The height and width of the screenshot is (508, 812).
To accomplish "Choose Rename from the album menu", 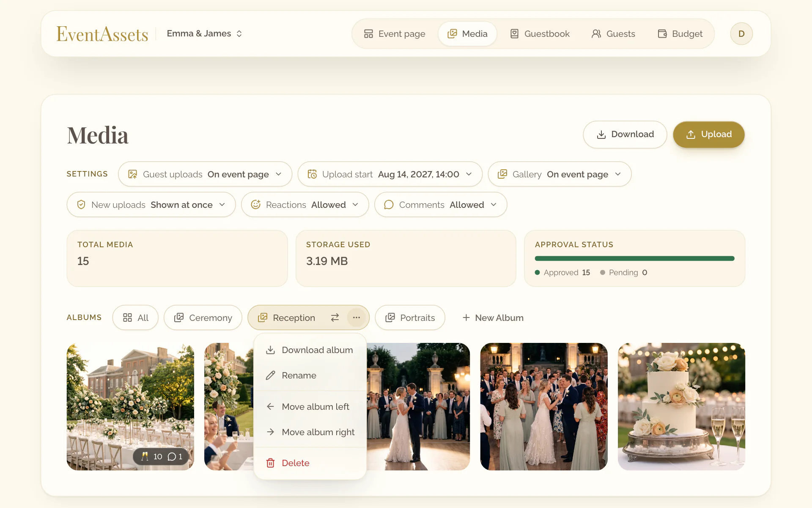I will [x=310, y=375].
